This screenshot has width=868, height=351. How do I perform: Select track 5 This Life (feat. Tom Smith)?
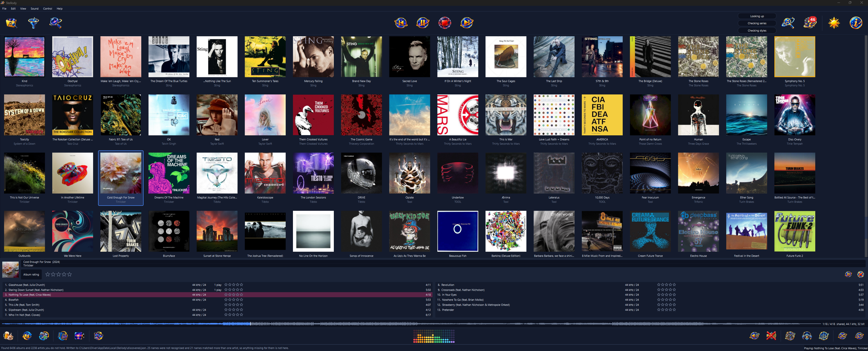click(217, 305)
